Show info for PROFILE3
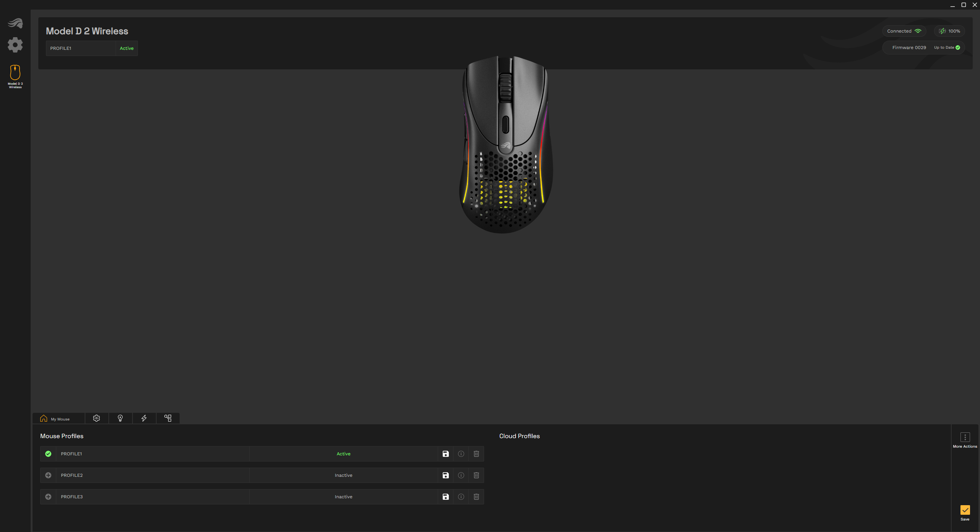Viewport: 980px width, 532px height. pyautogui.click(x=461, y=497)
